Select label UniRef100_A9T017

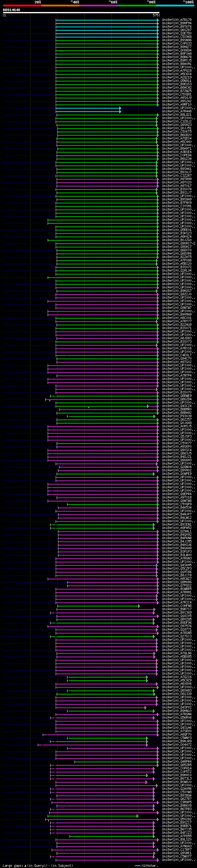(x=177, y=186)
